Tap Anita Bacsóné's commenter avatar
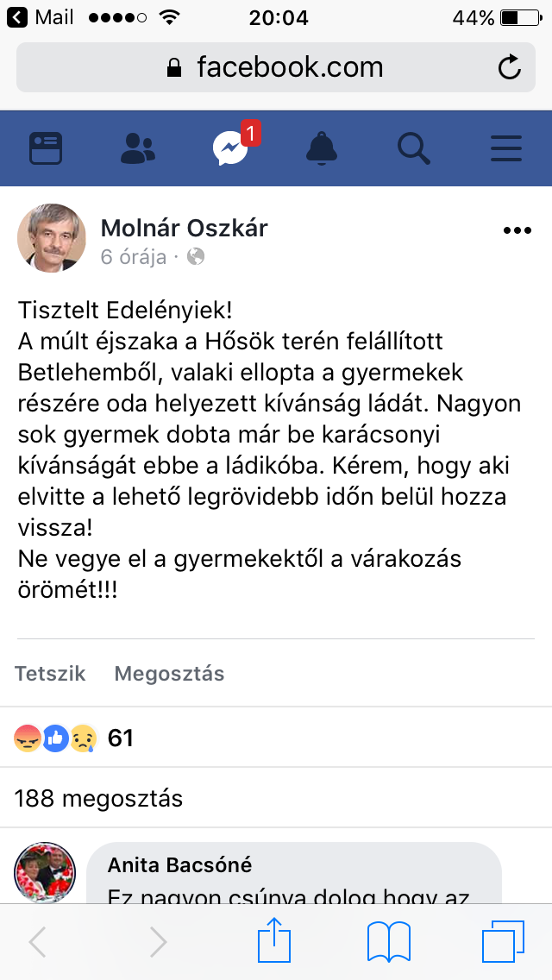Image resolution: width=552 pixels, height=980 pixels. [x=44, y=872]
